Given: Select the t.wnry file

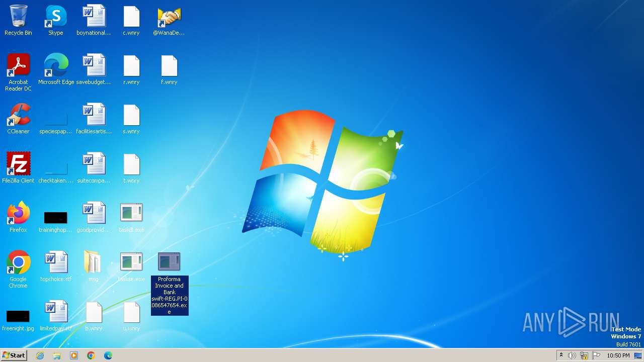Looking at the screenshot, I should click(131, 168).
